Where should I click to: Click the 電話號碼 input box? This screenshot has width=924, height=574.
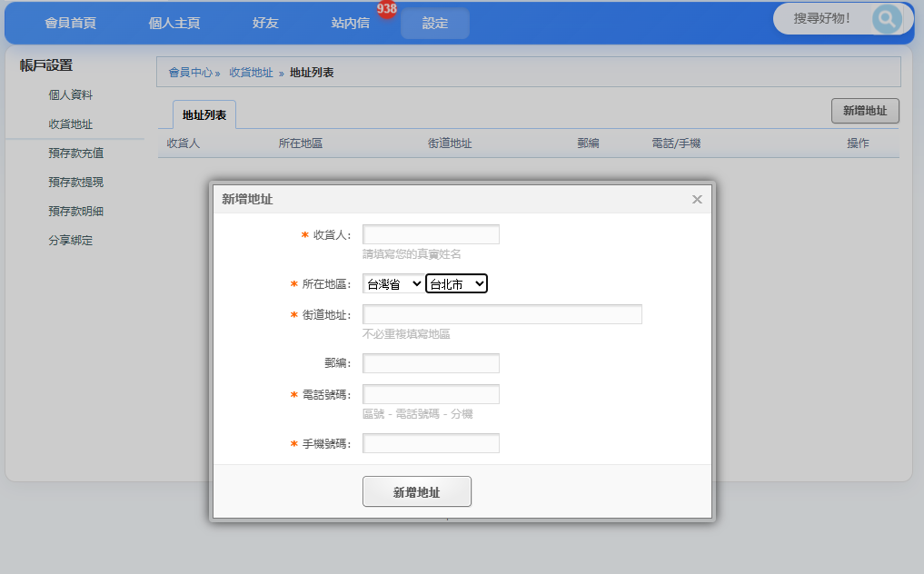431,394
